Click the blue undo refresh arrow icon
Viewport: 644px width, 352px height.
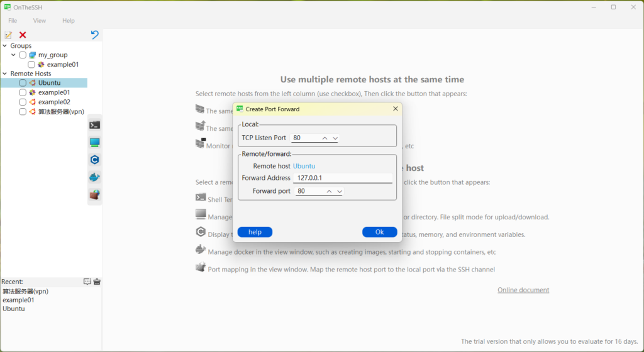click(94, 35)
